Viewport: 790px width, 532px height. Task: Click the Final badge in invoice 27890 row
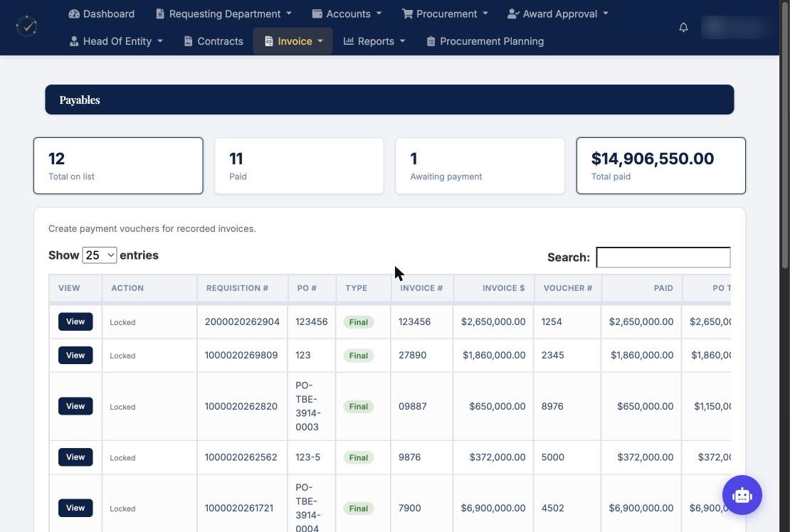(358, 356)
